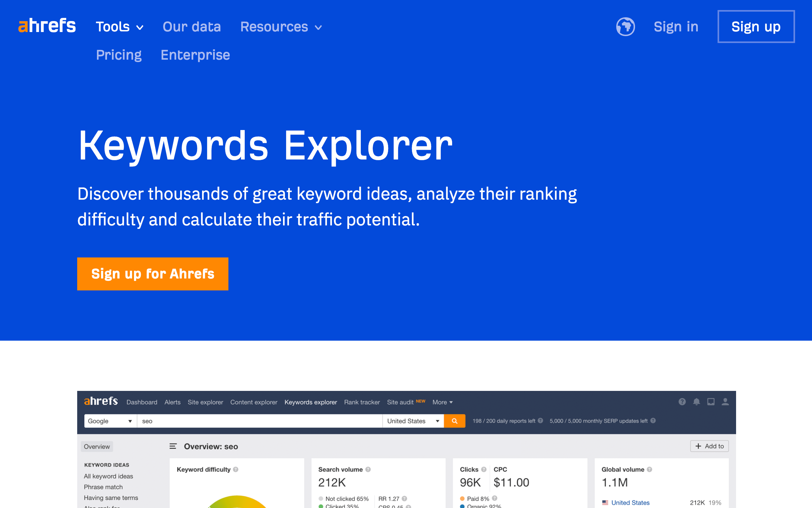
Task: Click help icon next to Keyword difficulty
Action: coord(236,469)
